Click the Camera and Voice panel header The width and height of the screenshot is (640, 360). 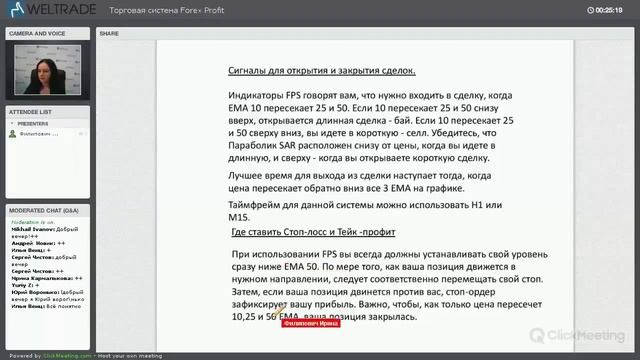coord(48,33)
